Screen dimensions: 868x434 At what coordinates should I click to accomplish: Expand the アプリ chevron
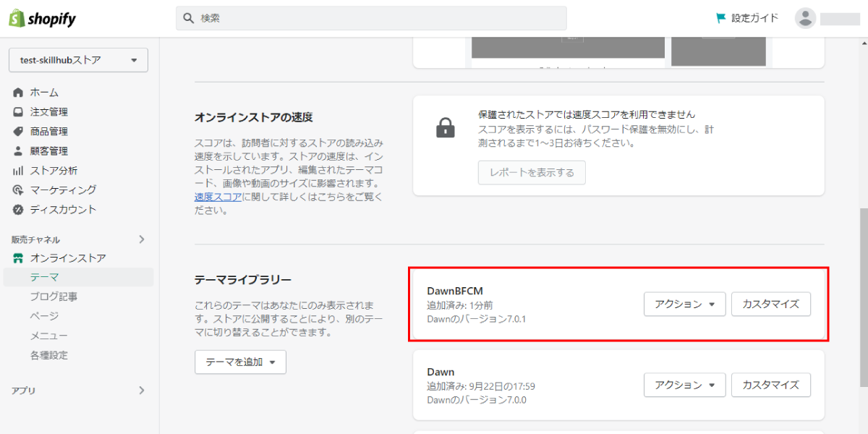pos(142,391)
